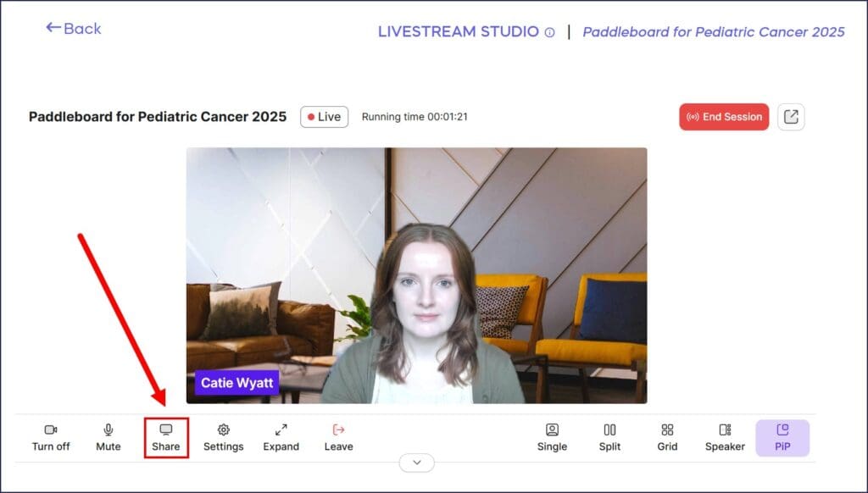The height and width of the screenshot is (493, 868).
Task: Select the PiP layout mode
Action: click(x=782, y=437)
